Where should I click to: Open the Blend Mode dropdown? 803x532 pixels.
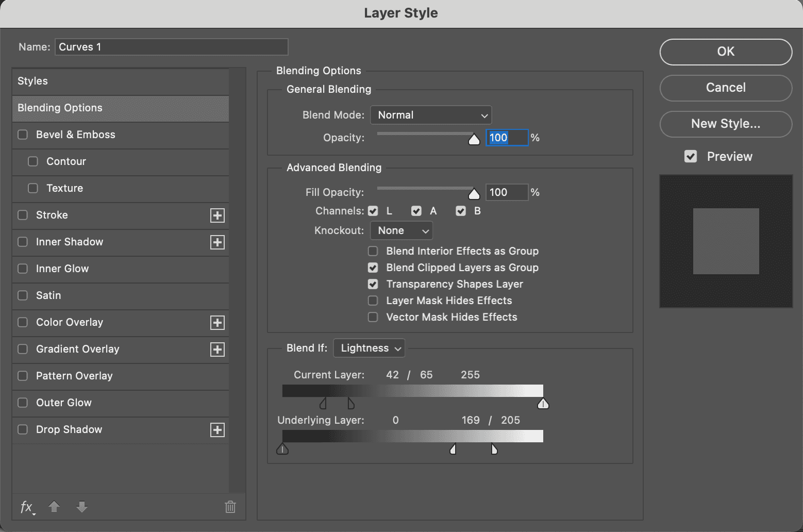click(x=431, y=115)
